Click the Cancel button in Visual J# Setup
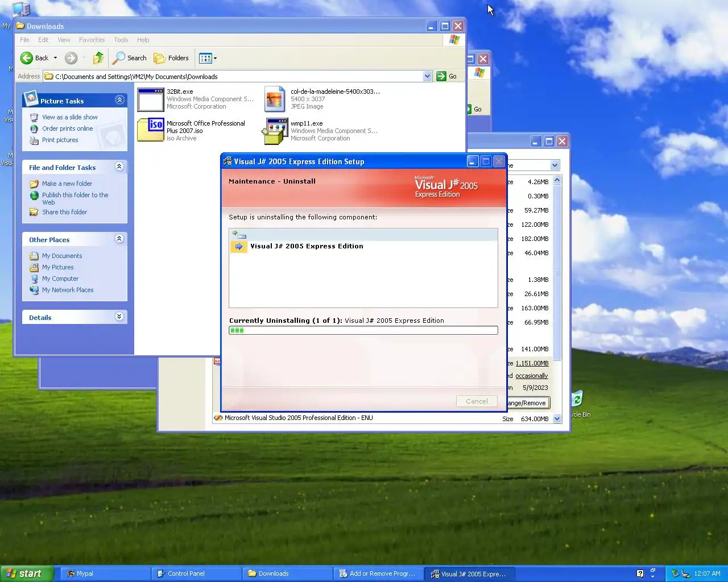Viewport: 728px width, 582px height. 477,401
